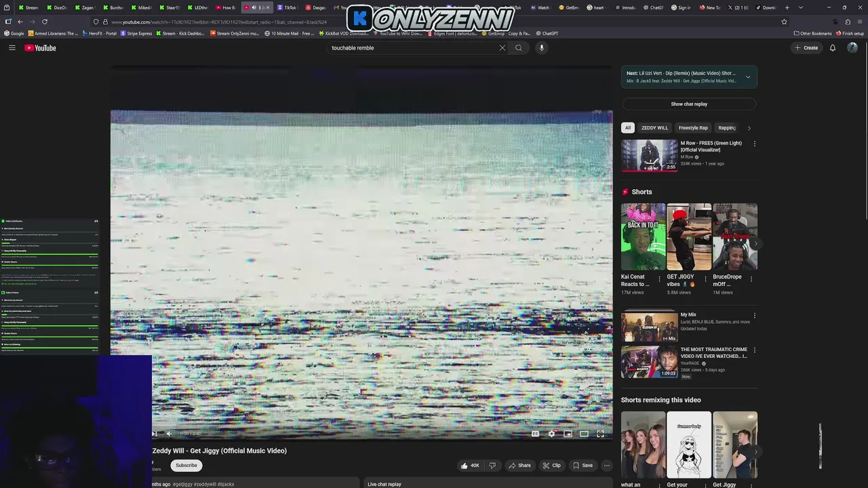Switch to the ChatGPT browser tab

point(654,7)
